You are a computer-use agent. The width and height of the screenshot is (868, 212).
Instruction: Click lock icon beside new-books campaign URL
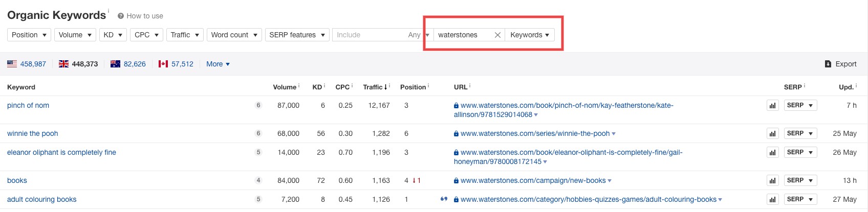pos(456,181)
